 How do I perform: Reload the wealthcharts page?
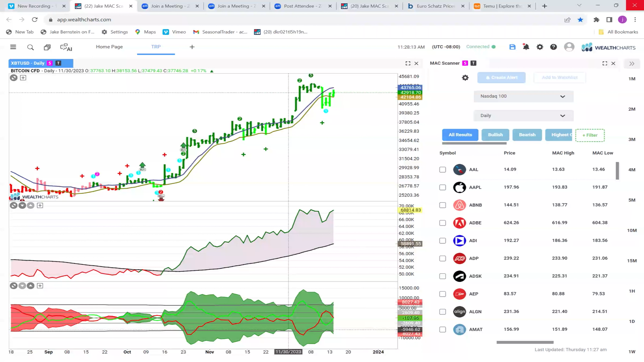[x=34, y=20]
